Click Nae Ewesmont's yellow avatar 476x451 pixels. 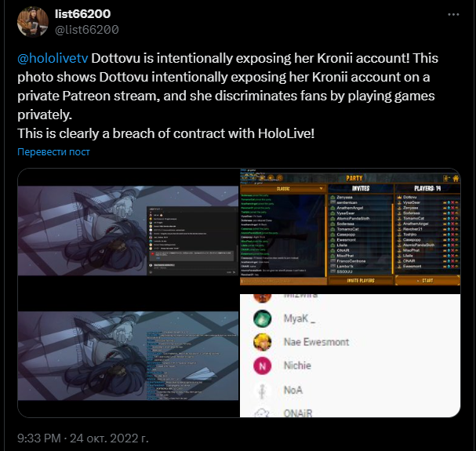coord(262,342)
